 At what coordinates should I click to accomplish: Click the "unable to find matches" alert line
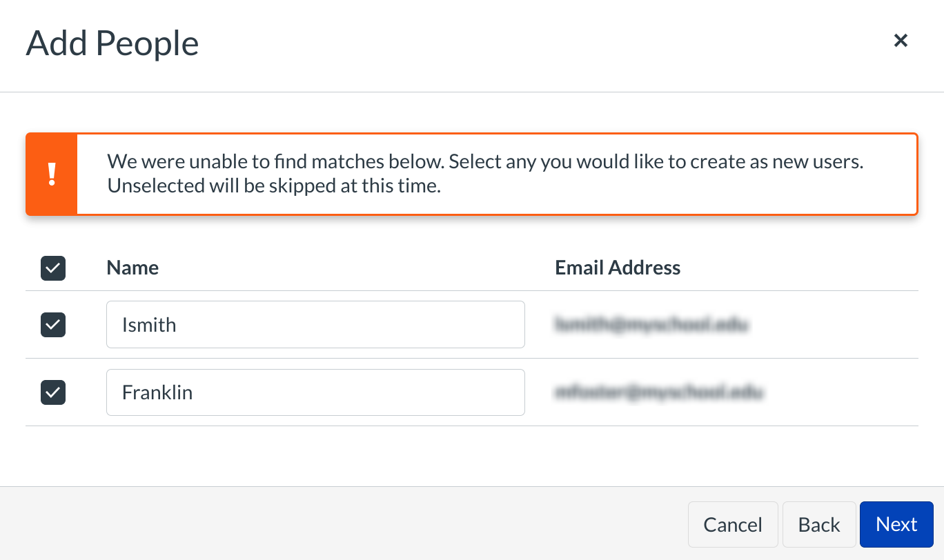point(485,163)
